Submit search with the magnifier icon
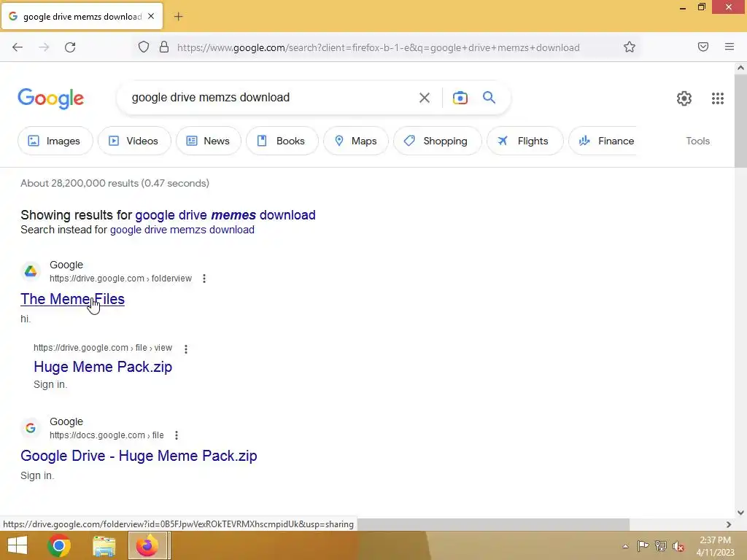 click(x=489, y=98)
